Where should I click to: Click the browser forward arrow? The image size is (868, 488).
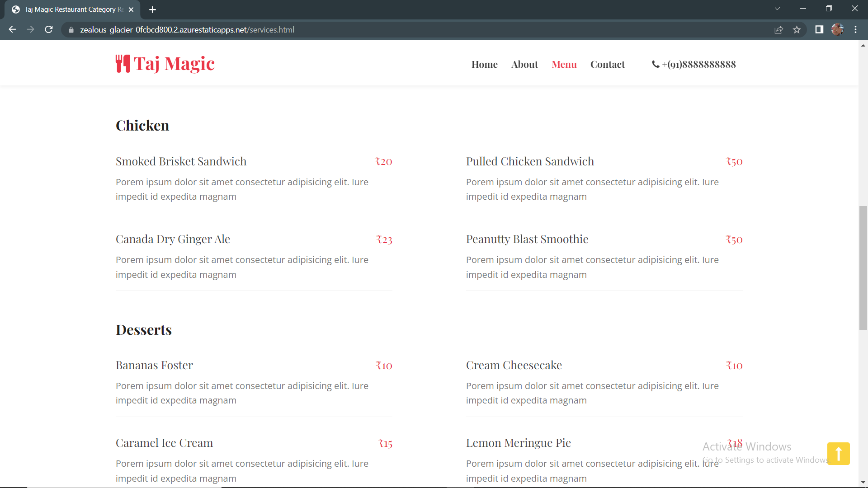point(30,29)
